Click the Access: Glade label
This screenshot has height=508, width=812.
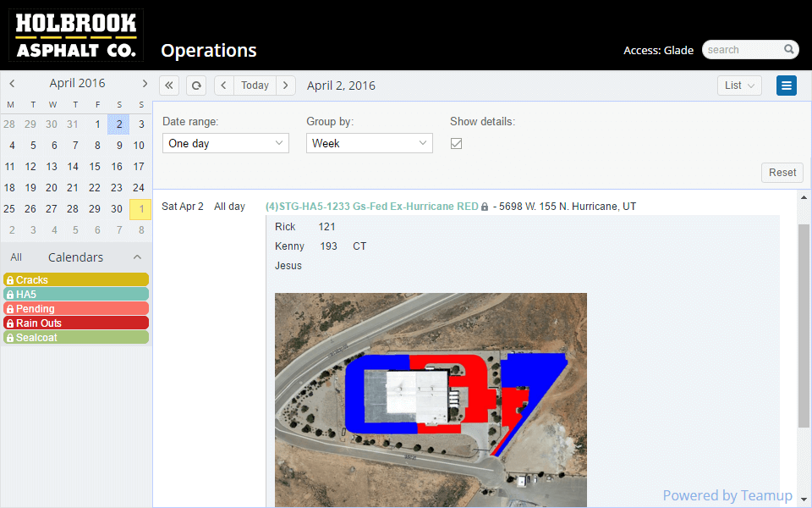[658, 50]
